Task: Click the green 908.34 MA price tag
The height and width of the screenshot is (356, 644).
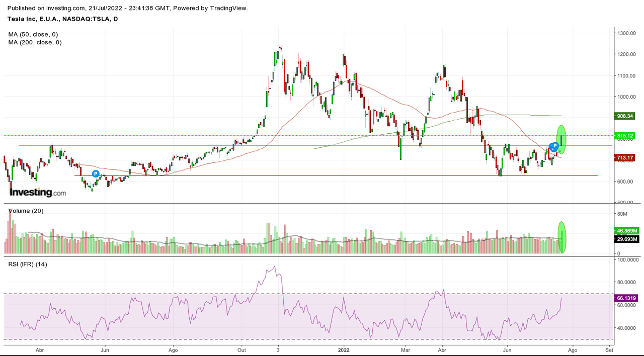Action: click(x=625, y=116)
